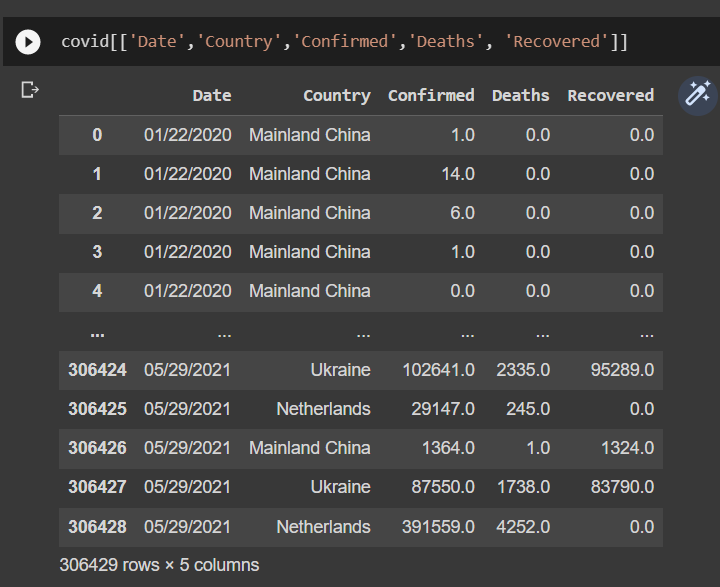720x587 pixels.
Task: Select the Confirmed column header
Action: pyautogui.click(x=431, y=96)
